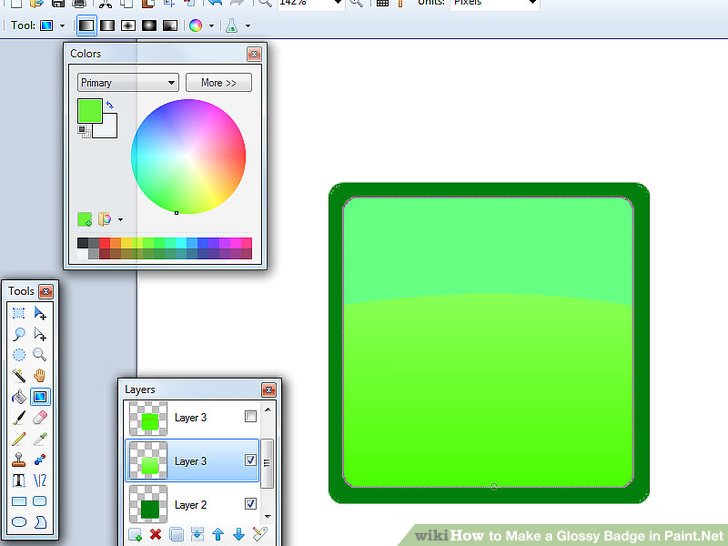Screen dimensions: 728x546
Task: Select the Paintbrush tool
Action: pos(19,417)
